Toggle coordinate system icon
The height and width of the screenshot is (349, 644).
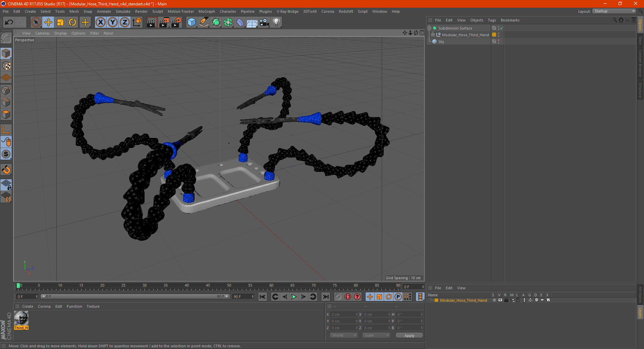[x=137, y=22]
